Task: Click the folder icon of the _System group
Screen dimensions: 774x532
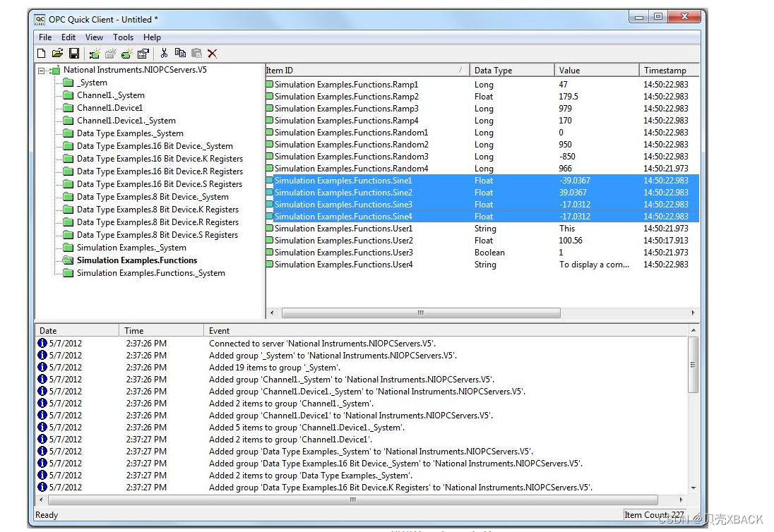Action: (x=68, y=83)
